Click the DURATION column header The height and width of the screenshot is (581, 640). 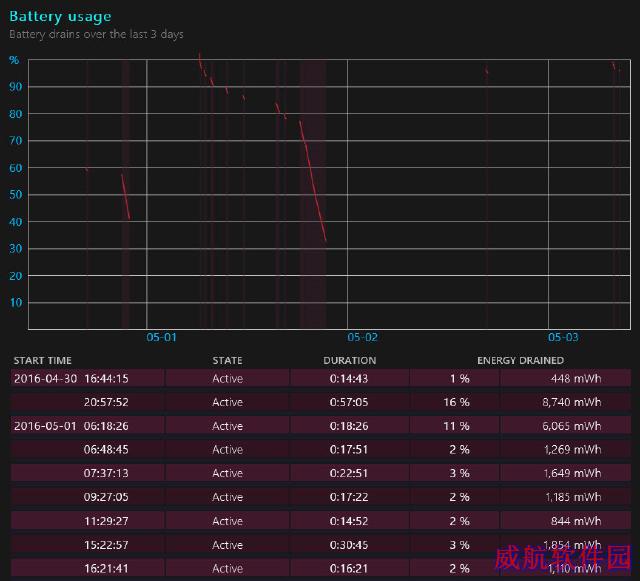coord(349,361)
